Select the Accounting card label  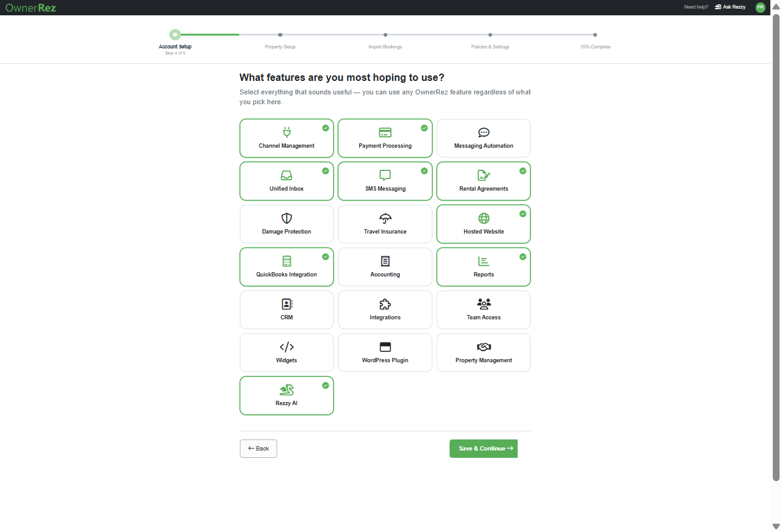click(385, 275)
